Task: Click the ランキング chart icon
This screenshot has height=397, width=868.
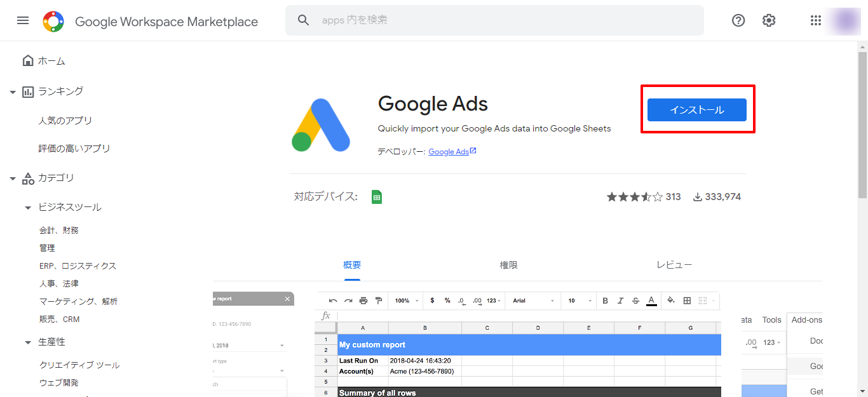Action: tap(28, 91)
